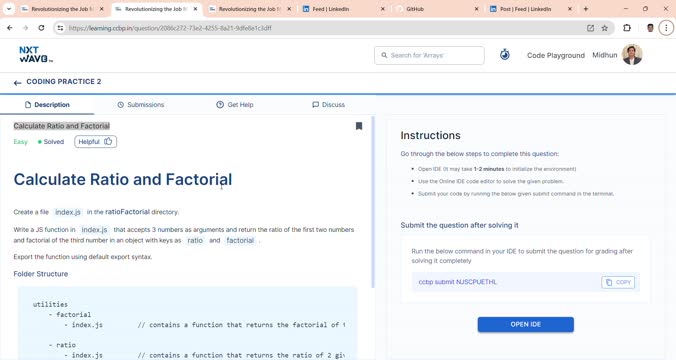676x360 pixels.
Task: Toggle the bookmark icon for this question
Action: pyautogui.click(x=359, y=126)
